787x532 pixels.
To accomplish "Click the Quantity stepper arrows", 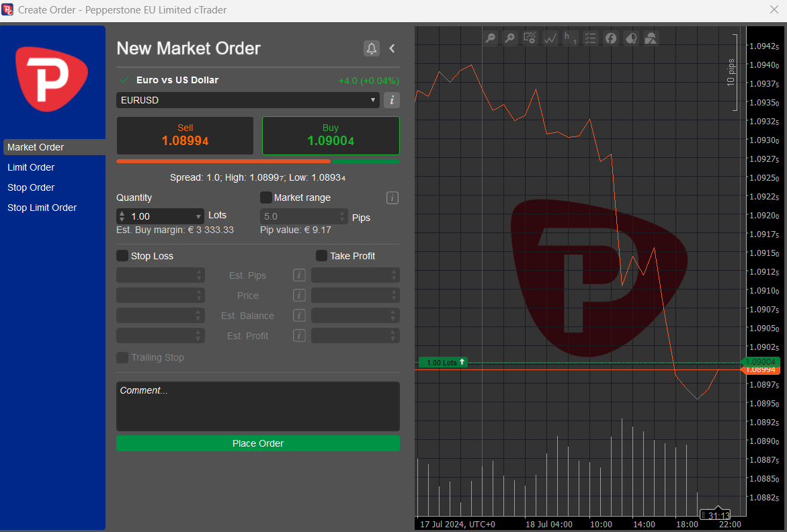I will (122, 216).
